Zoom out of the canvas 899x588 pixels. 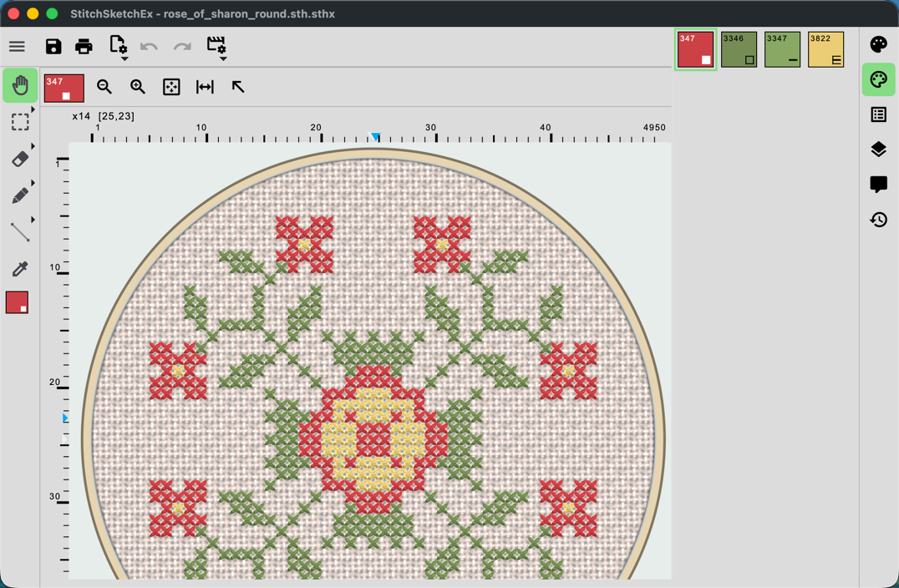coord(104,87)
